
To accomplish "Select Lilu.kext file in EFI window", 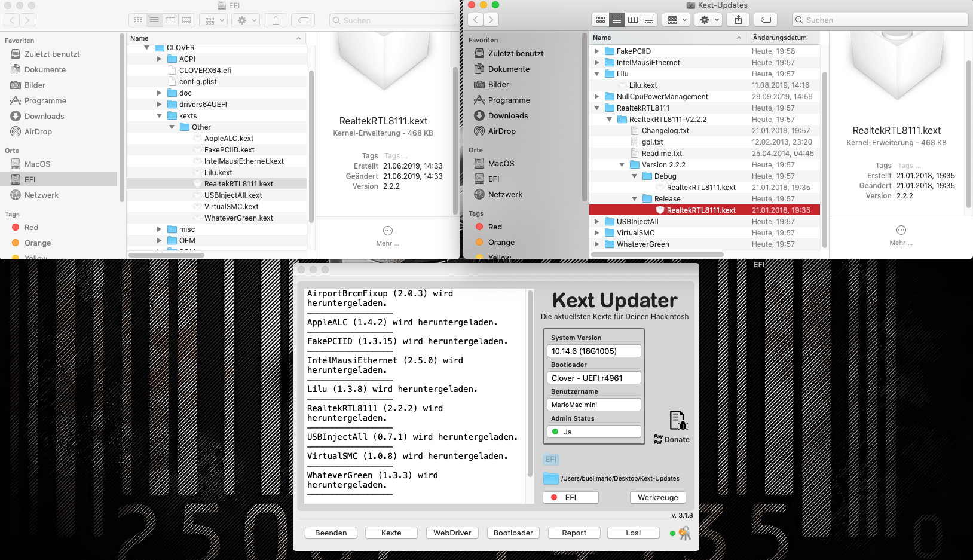I will coord(218,173).
